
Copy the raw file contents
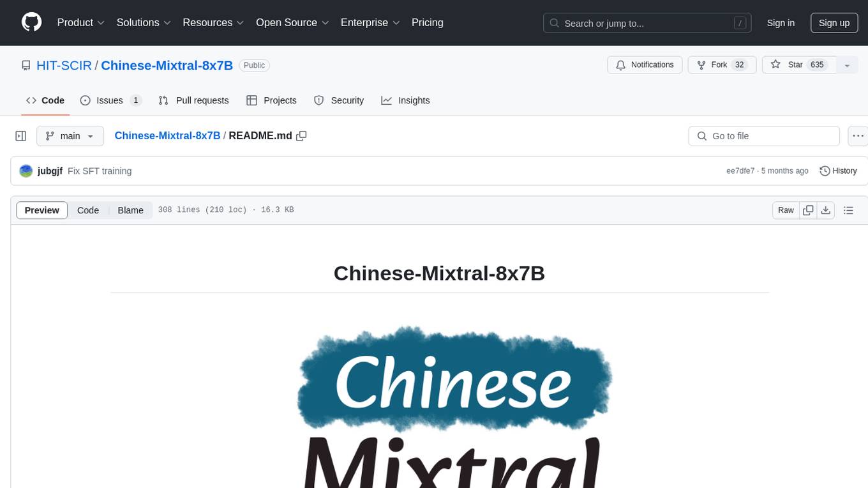tap(809, 210)
